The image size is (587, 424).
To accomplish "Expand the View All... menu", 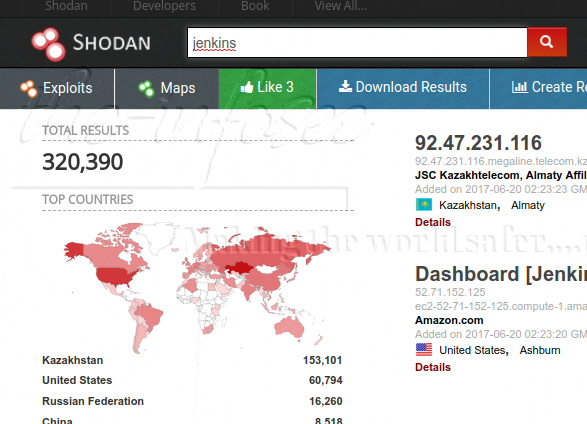I will [341, 6].
